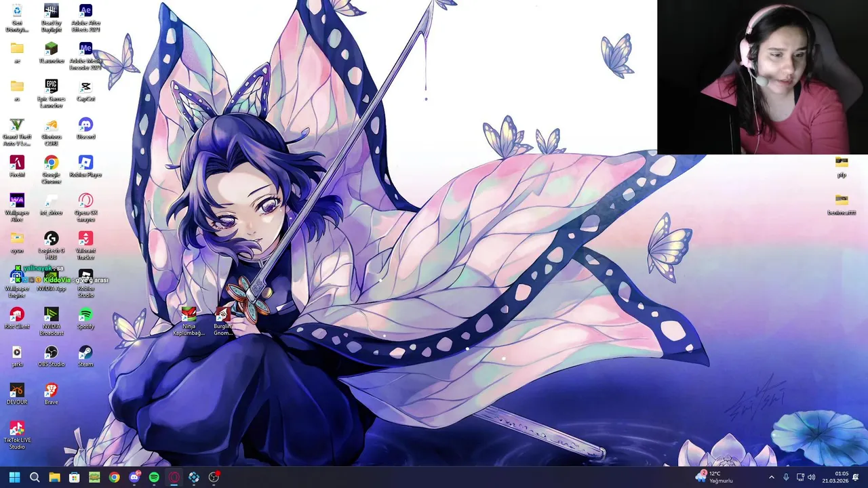Open Discord from the taskbar
This screenshot has width=868, height=488.
[134, 477]
